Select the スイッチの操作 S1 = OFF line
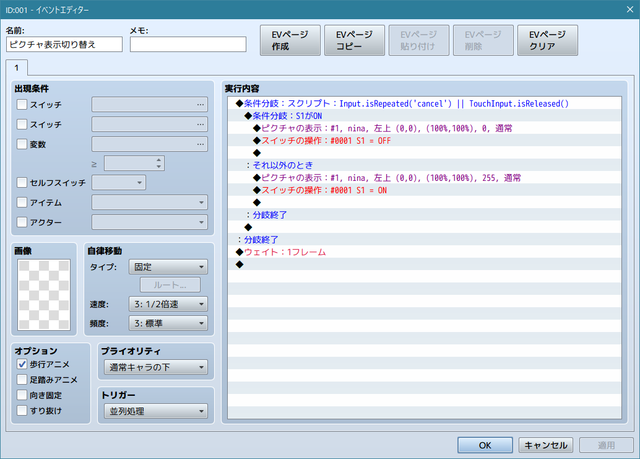Viewport: 640px width, 459px height. click(x=424, y=141)
